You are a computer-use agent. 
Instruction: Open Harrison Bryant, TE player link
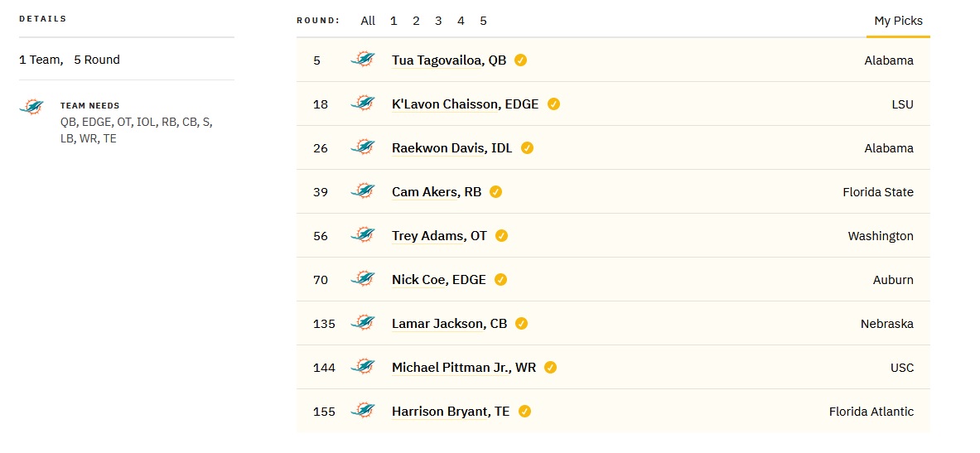(x=451, y=411)
